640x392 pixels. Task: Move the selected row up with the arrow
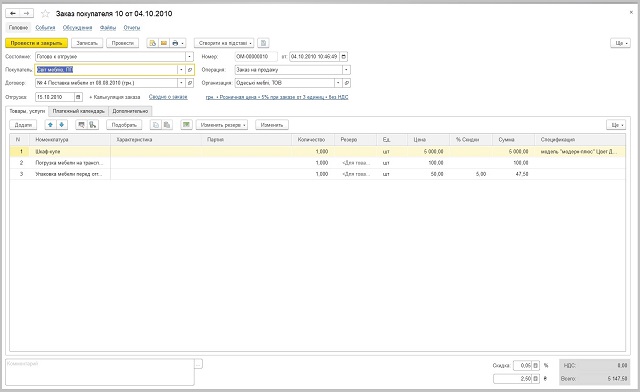pyautogui.click(x=50, y=125)
